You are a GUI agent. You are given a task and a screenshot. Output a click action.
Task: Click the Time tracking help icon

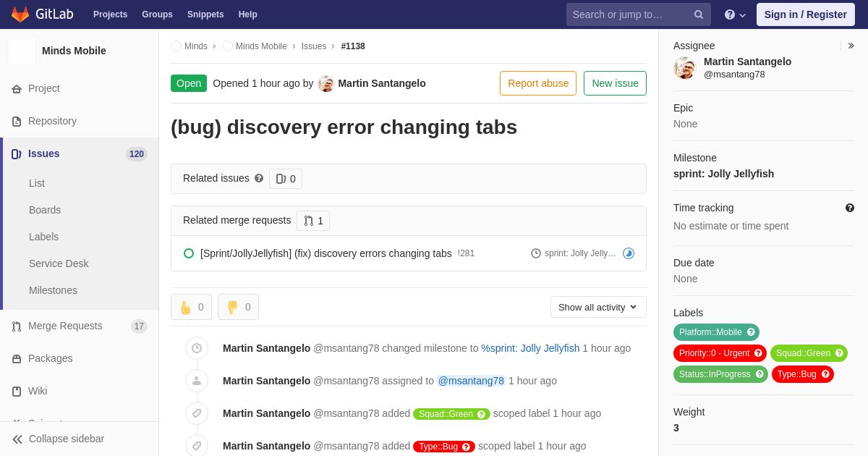click(850, 208)
